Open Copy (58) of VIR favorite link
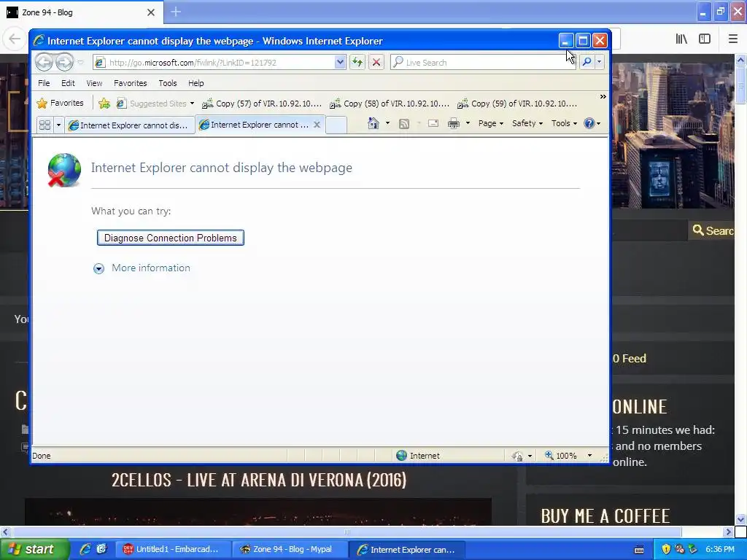 coord(390,104)
